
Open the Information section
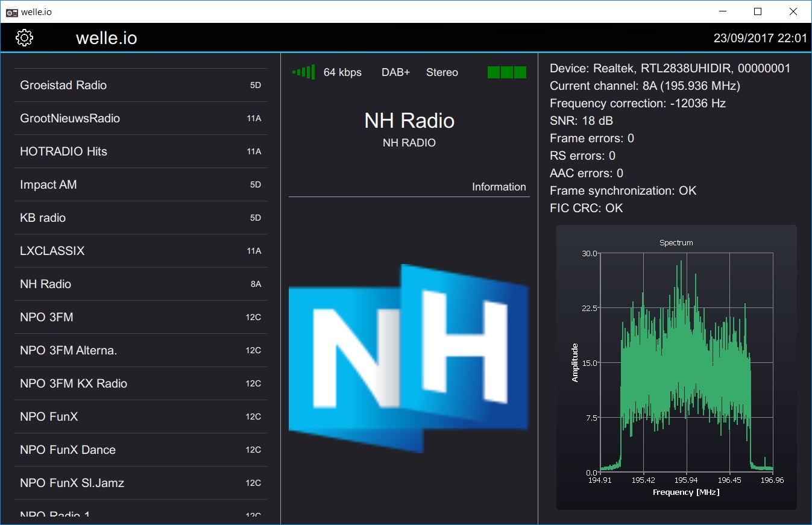click(x=499, y=187)
